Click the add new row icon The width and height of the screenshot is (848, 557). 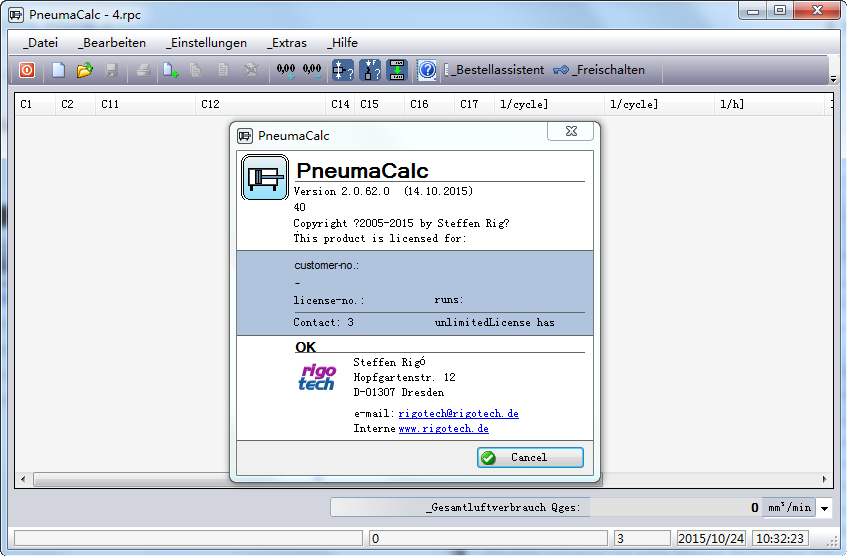(171, 70)
